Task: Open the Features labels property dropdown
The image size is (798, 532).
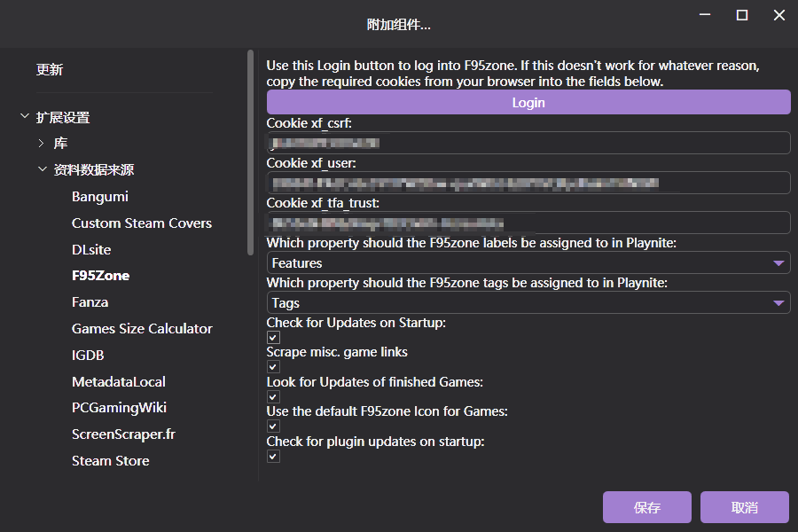Action: coord(528,263)
